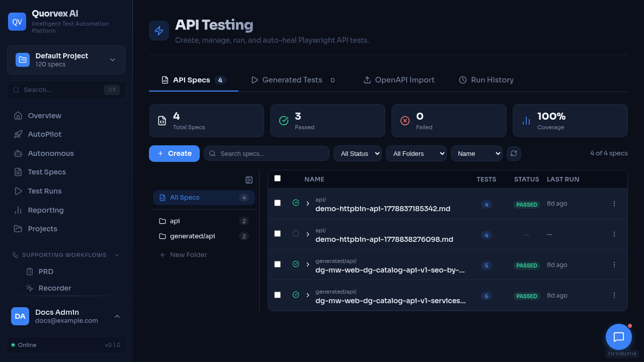Image resolution: width=644 pixels, height=362 pixels.
Task: Collapse the folder panel icon
Action: tap(249, 180)
